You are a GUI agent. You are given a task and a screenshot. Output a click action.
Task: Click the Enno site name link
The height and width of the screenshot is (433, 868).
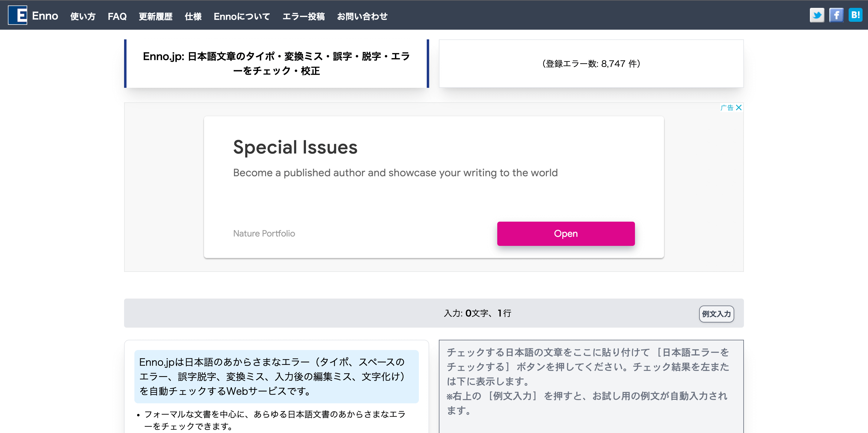[x=45, y=15]
